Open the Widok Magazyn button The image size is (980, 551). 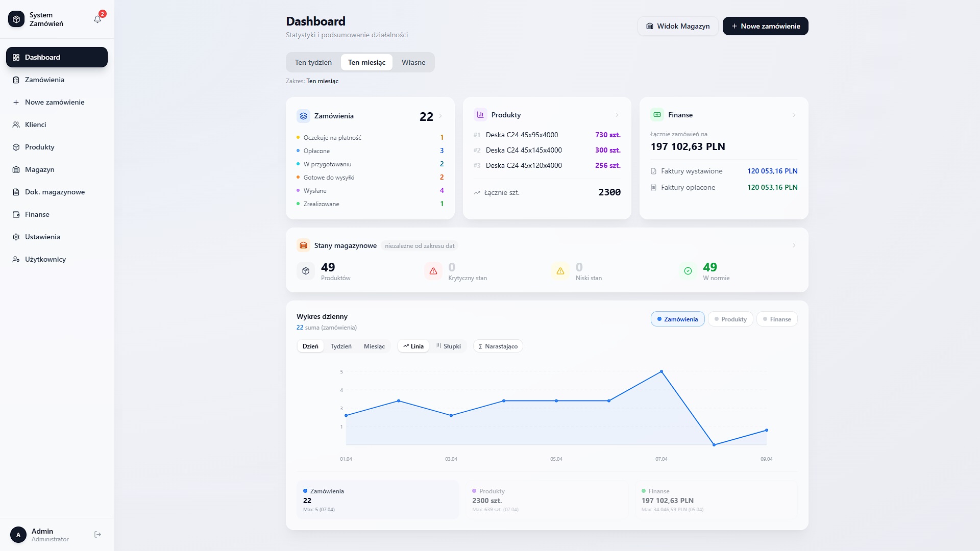coord(678,26)
